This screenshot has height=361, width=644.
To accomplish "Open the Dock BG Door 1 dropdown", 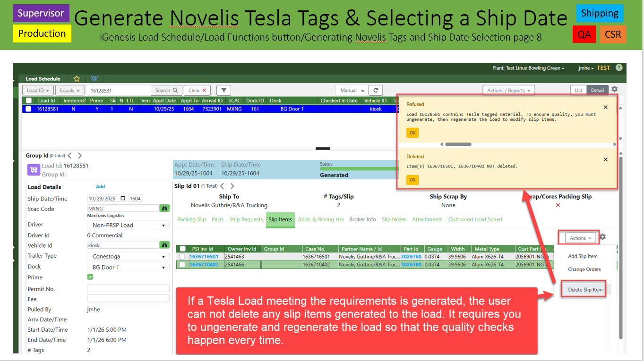I will pyautogui.click(x=128, y=267).
